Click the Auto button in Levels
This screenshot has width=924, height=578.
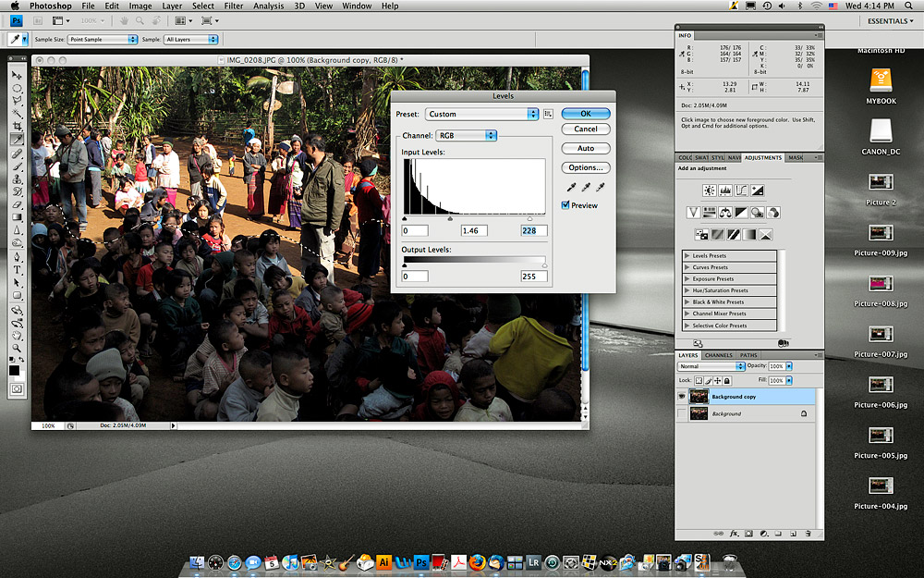coord(586,148)
